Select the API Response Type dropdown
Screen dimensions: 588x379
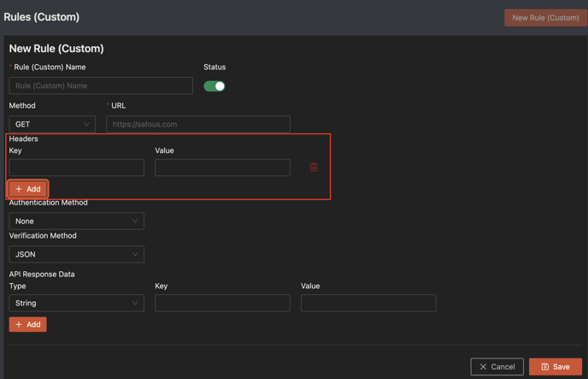(76, 303)
